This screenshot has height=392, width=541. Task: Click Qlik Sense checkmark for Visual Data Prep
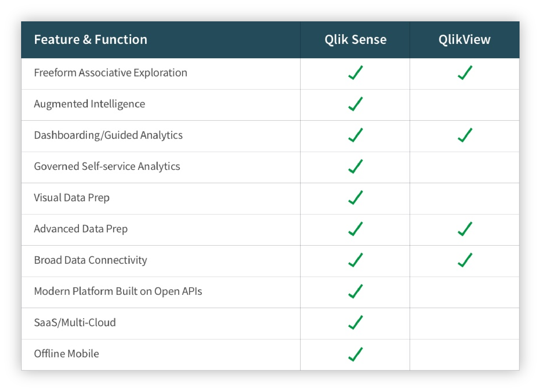355,198
